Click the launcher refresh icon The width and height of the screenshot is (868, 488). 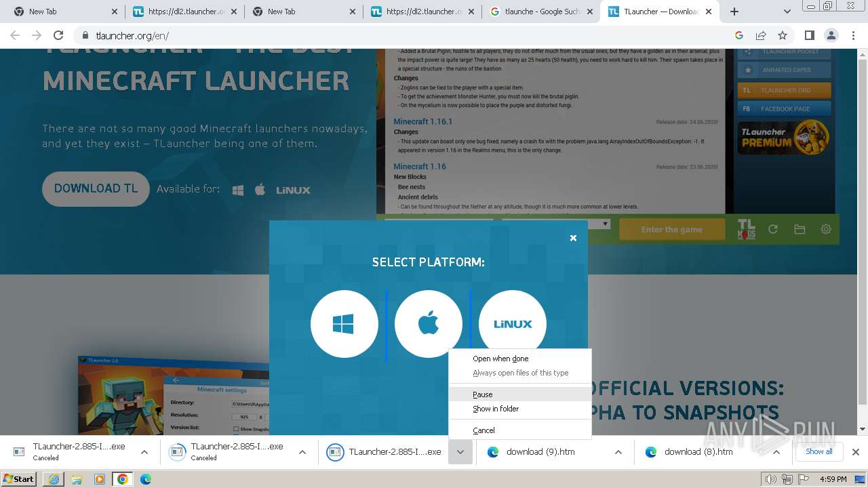(773, 230)
